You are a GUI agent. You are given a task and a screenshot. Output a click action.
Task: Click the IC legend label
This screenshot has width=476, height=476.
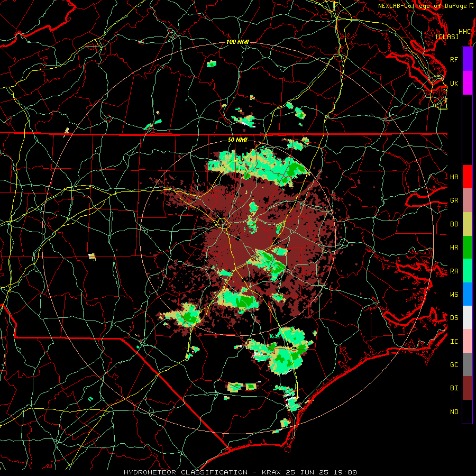(454, 342)
